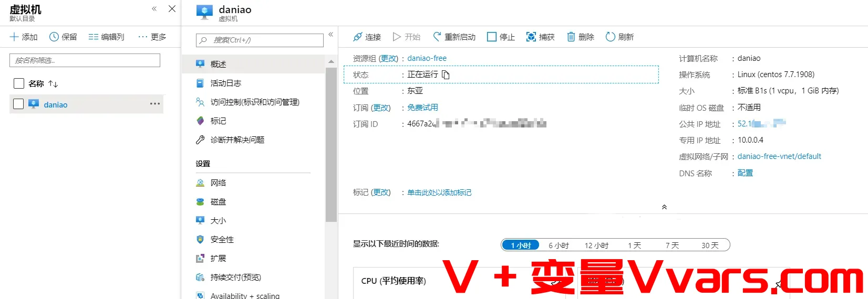Refresh the page using 刷新
The image size is (868, 299).
point(619,37)
